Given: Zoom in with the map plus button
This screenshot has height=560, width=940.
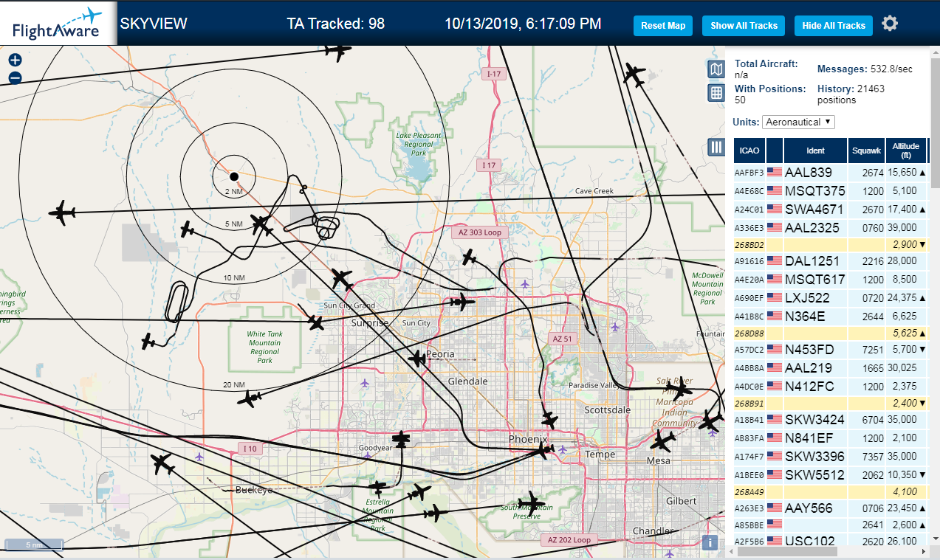Looking at the screenshot, I should point(15,61).
